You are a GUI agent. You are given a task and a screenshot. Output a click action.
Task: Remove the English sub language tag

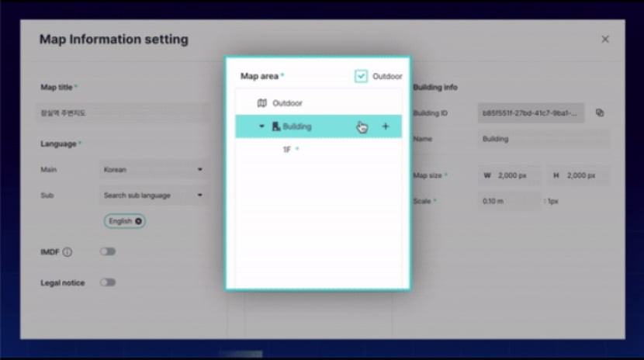[138, 221]
